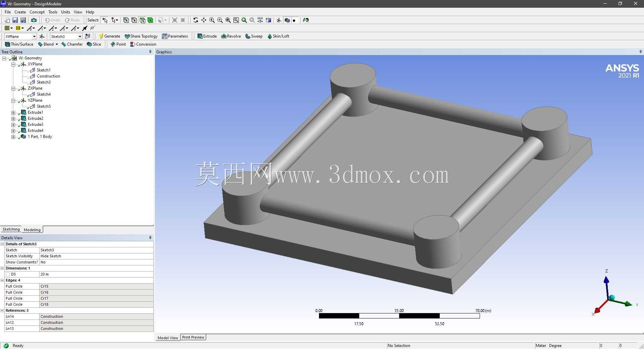Open the Blend dropdown arrow
The width and height of the screenshot is (644, 349).
coord(57,44)
